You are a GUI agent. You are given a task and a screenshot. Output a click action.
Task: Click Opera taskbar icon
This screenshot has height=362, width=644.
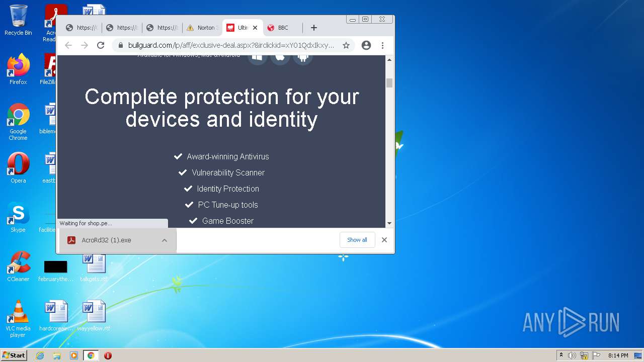108,355
